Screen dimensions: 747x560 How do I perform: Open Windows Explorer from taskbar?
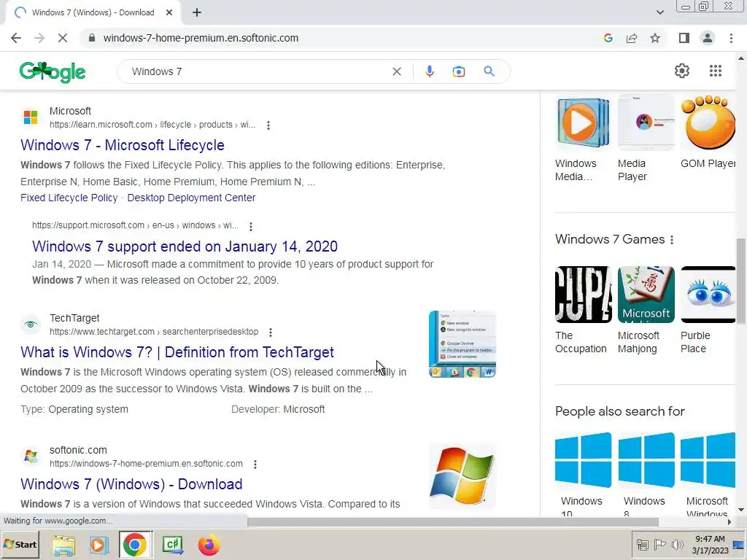coord(63,545)
